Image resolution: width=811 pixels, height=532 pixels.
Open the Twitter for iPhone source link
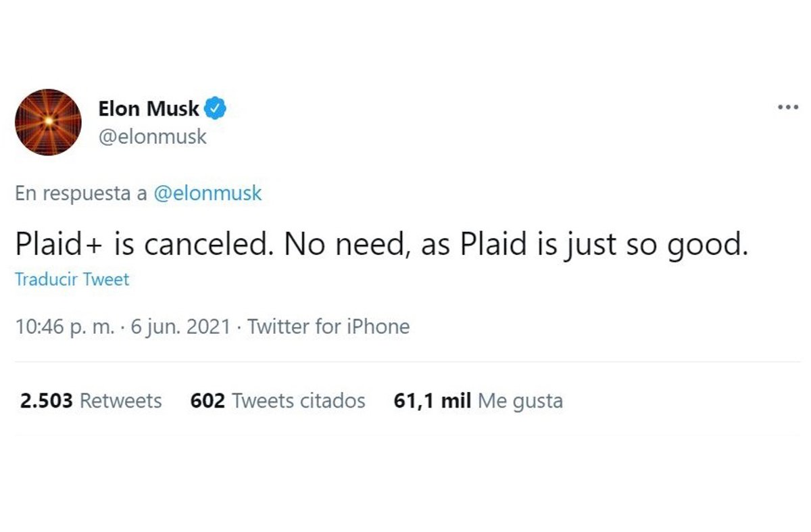(328, 327)
